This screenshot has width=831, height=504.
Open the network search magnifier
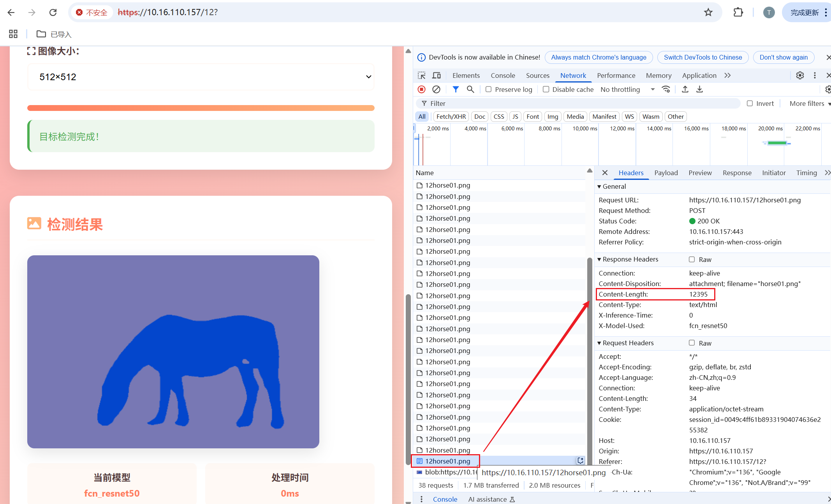point(470,90)
